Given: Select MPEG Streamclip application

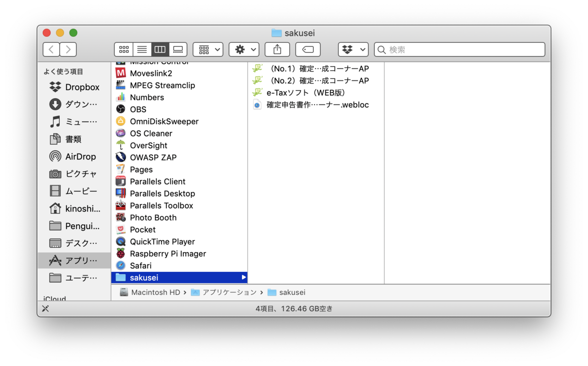Looking at the screenshot, I should click(179, 85).
